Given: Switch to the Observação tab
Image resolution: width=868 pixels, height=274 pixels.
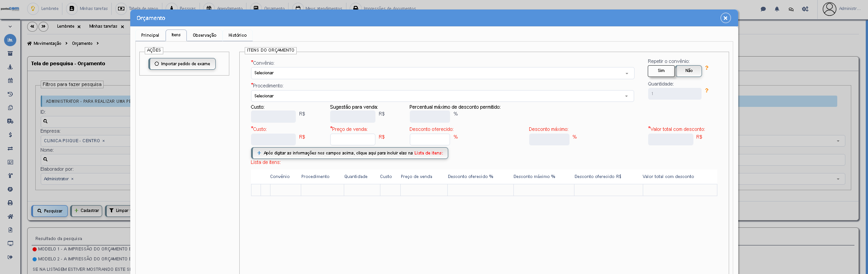Looking at the screenshot, I should (204, 35).
